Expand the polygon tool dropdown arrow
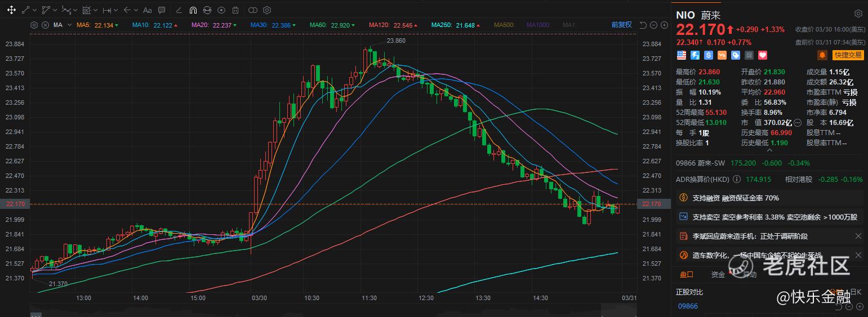 coord(55,11)
